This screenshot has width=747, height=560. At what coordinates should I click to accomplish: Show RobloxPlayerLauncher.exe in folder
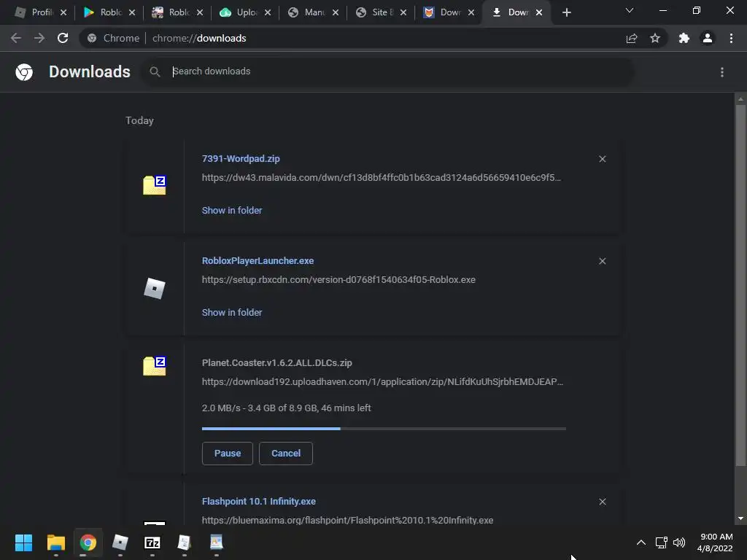[x=231, y=312]
